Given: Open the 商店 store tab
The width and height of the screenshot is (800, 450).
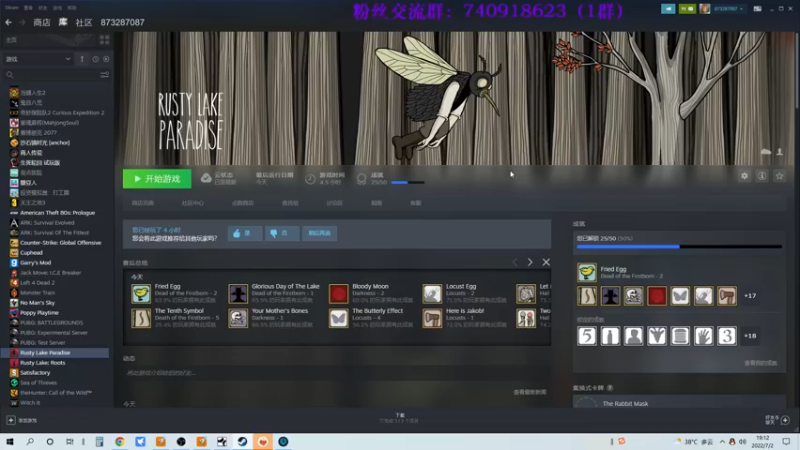Looking at the screenshot, I should 42,22.
